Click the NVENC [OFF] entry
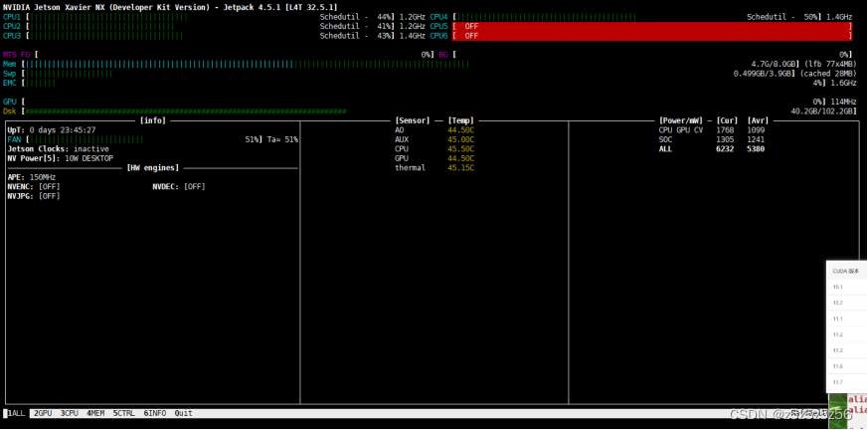Viewport: 868px width, 430px height. click(x=34, y=187)
